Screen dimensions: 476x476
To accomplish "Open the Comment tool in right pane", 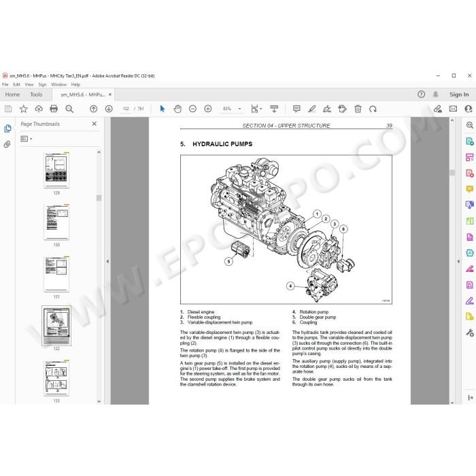I will [x=470, y=190].
